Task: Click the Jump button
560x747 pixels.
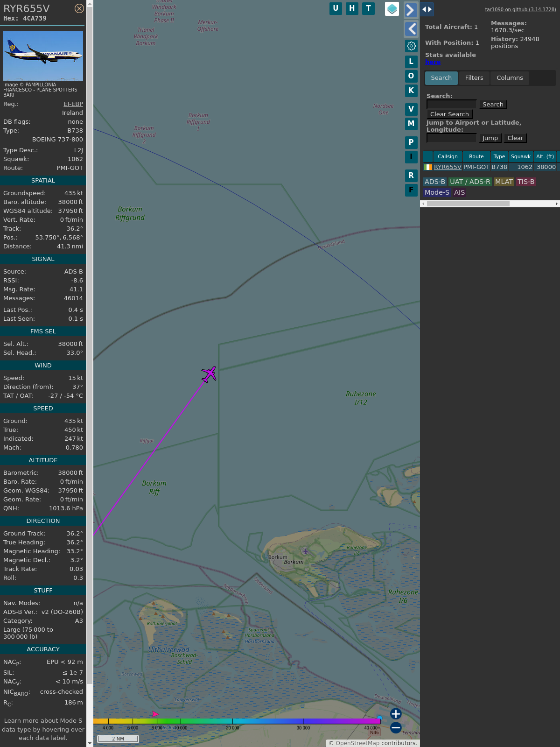Action: point(490,138)
